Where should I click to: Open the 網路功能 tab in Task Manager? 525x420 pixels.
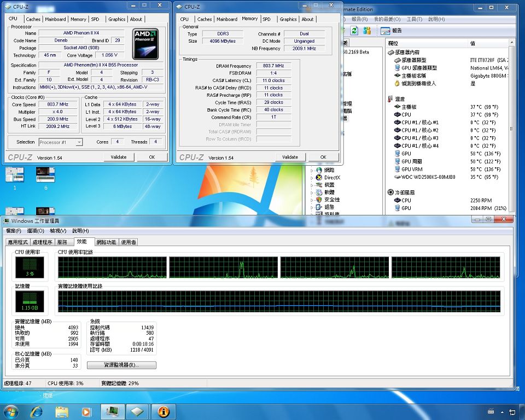[x=106, y=242]
